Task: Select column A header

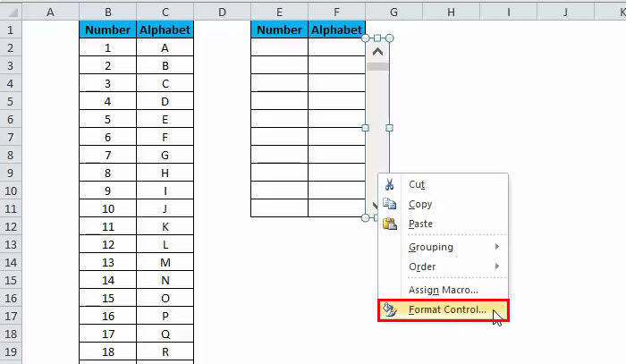Action: [50, 12]
